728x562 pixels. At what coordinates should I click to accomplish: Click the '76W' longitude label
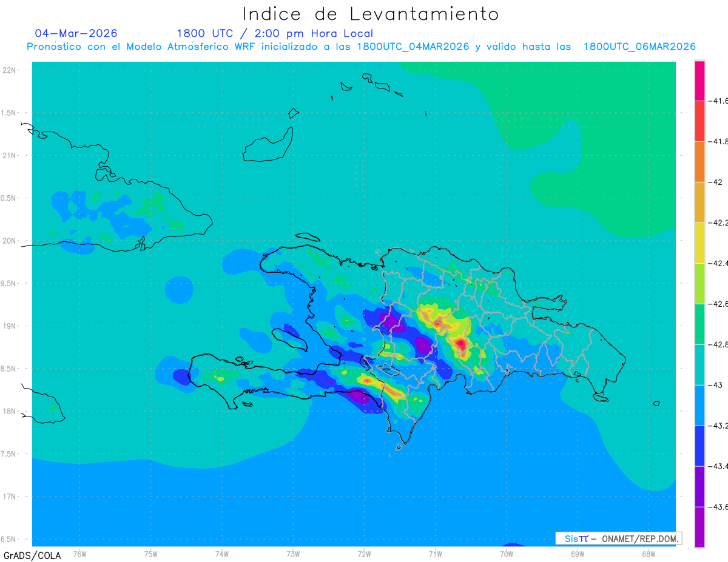click(79, 553)
